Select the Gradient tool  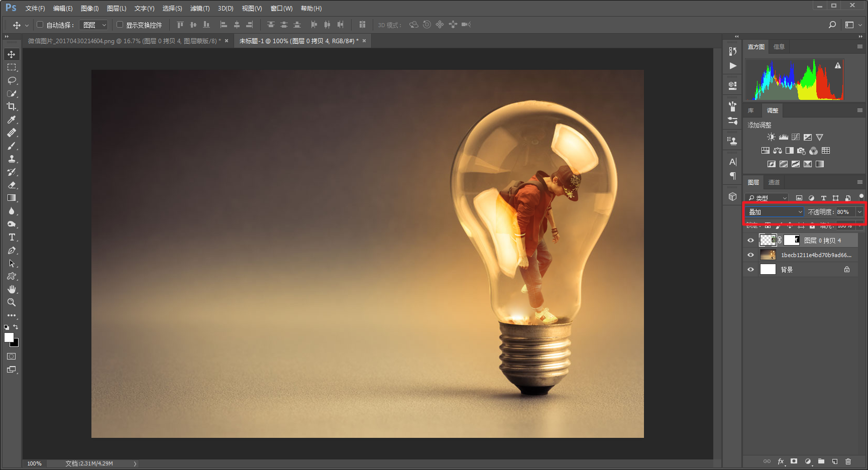(12, 198)
